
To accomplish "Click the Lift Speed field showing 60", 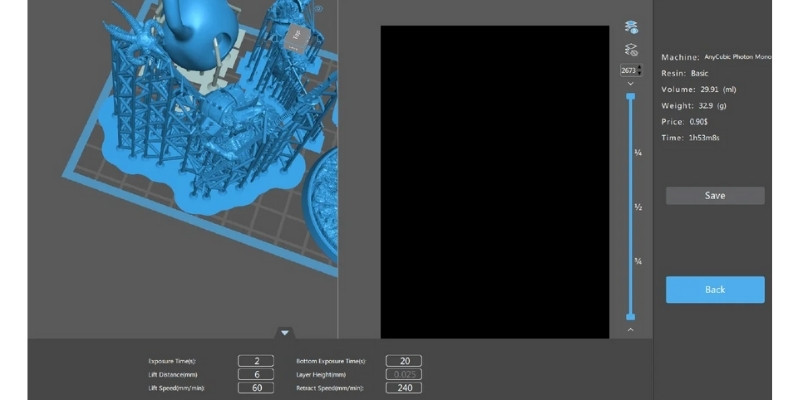I will click(256, 388).
